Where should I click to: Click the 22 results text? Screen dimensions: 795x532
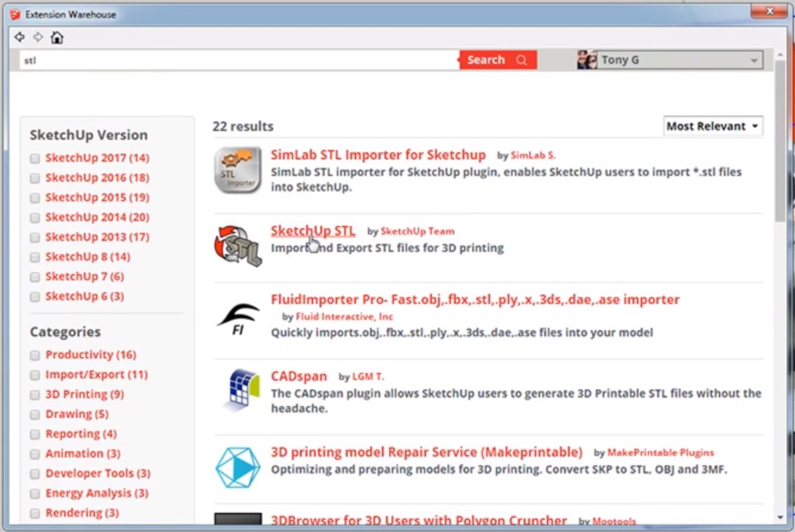[243, 126]
